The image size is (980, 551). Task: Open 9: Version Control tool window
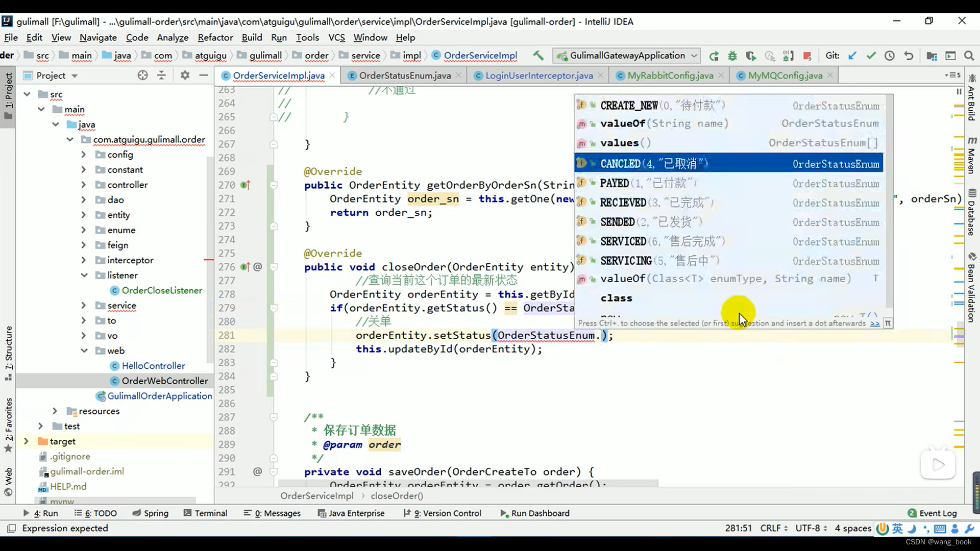442,513
